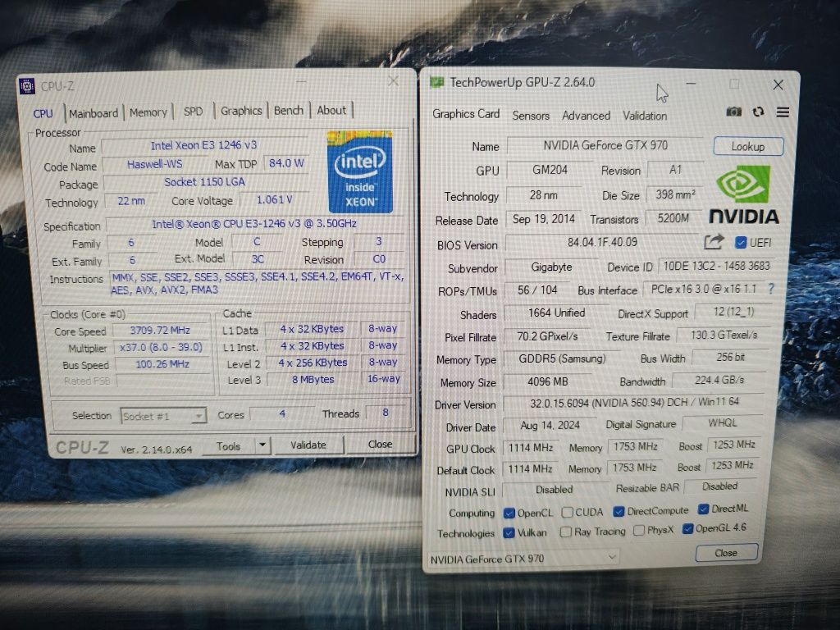Viewport: 840px width, 630px height.
Task: Click the Intel Inside Xeon logo
Action: (360, 171)
